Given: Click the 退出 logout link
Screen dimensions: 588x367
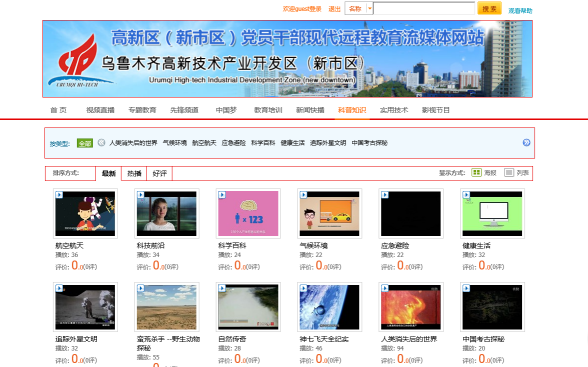Looking at the screenshot, I should pos(334,9).
